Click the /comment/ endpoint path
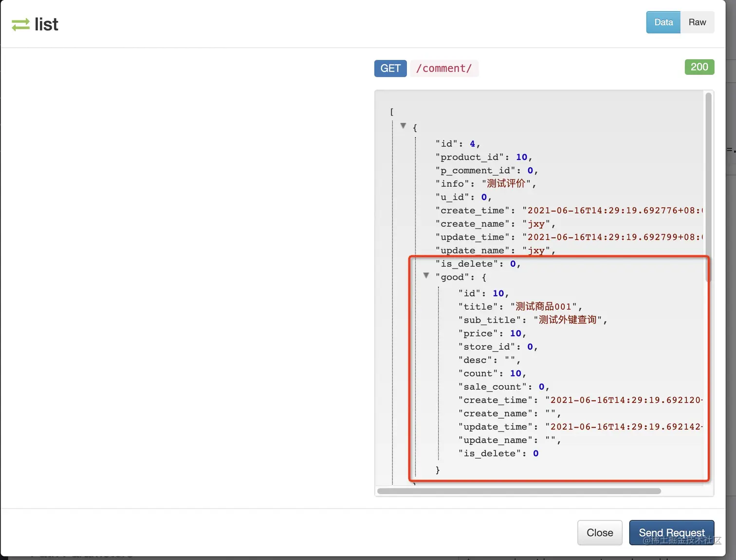This screenshot has height=560, width=736. click(444, 69)
